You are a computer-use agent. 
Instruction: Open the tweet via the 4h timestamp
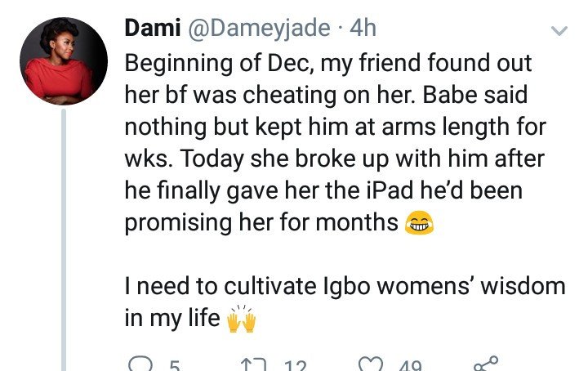click(363, 28)
